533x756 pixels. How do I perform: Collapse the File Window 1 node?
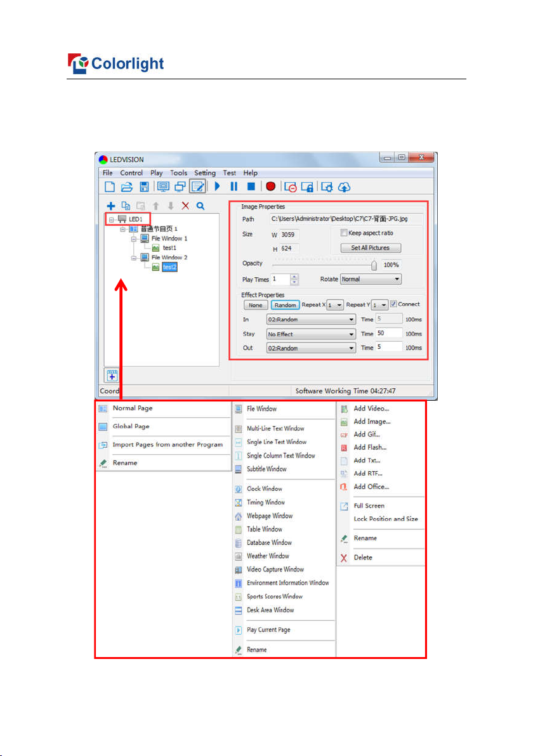click(x=134, y=238)
